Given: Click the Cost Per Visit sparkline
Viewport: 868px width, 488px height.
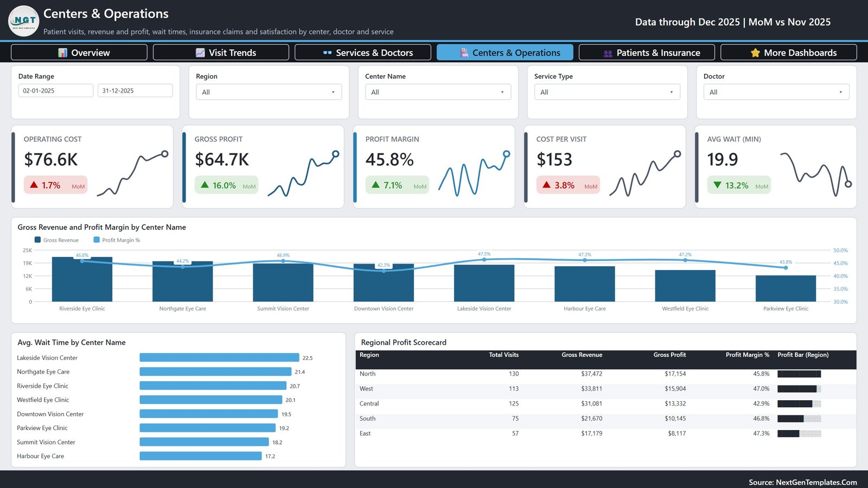Looking at the screenshot, I should click(645, 173).
